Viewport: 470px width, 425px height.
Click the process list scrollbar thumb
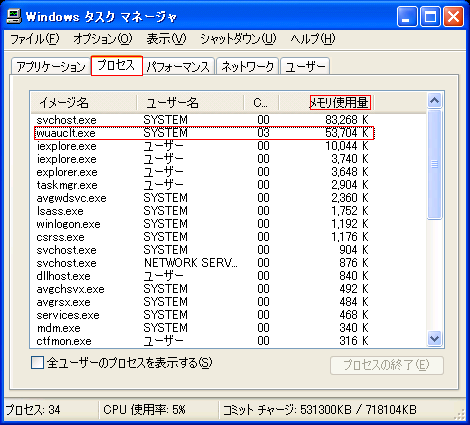[x=434, y=164]
